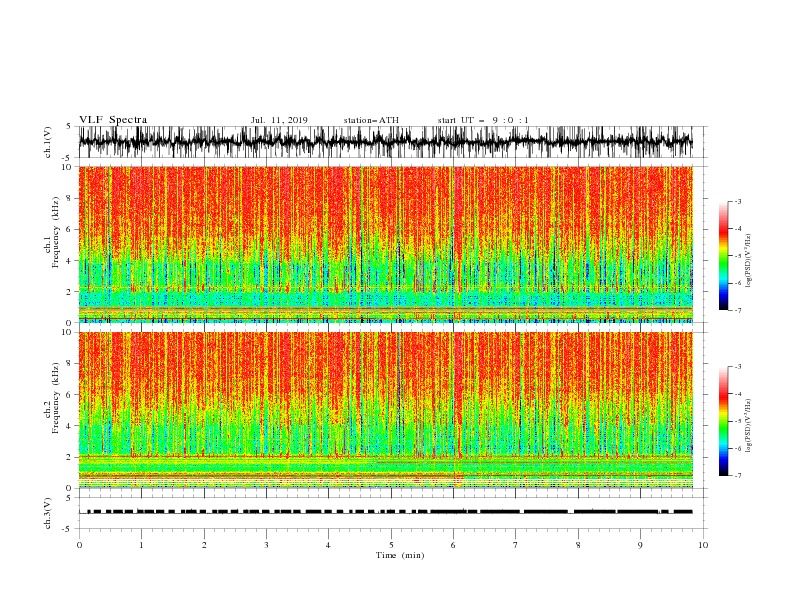Click the "ch.1(V)" waveform axis label

coord(48,142)
